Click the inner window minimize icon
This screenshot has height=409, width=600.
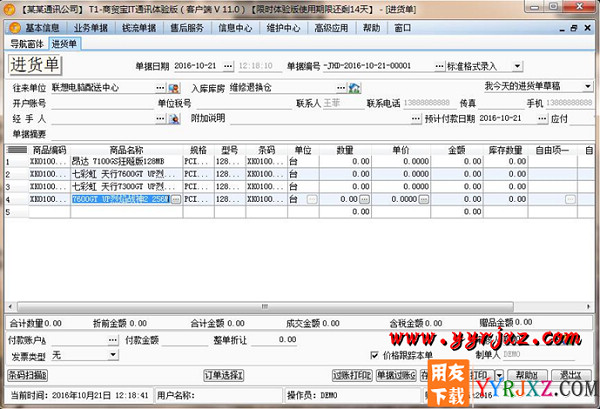[562, 29]
